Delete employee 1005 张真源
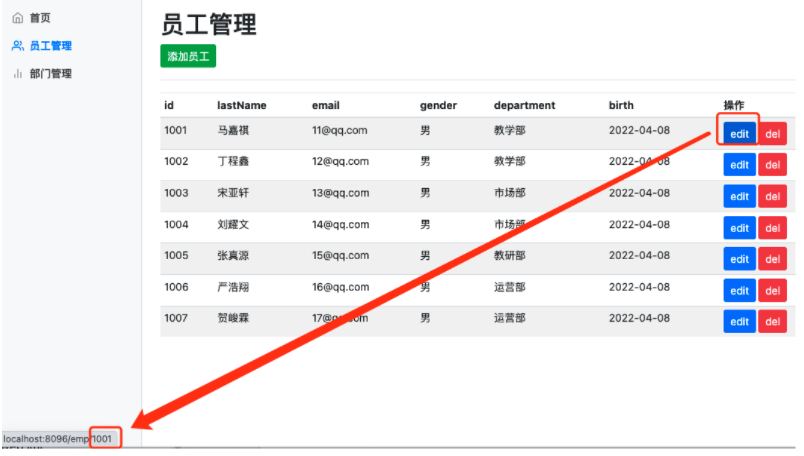Viewport: 804px width, 456px height. pyautogui.click(x=772, y=259)
